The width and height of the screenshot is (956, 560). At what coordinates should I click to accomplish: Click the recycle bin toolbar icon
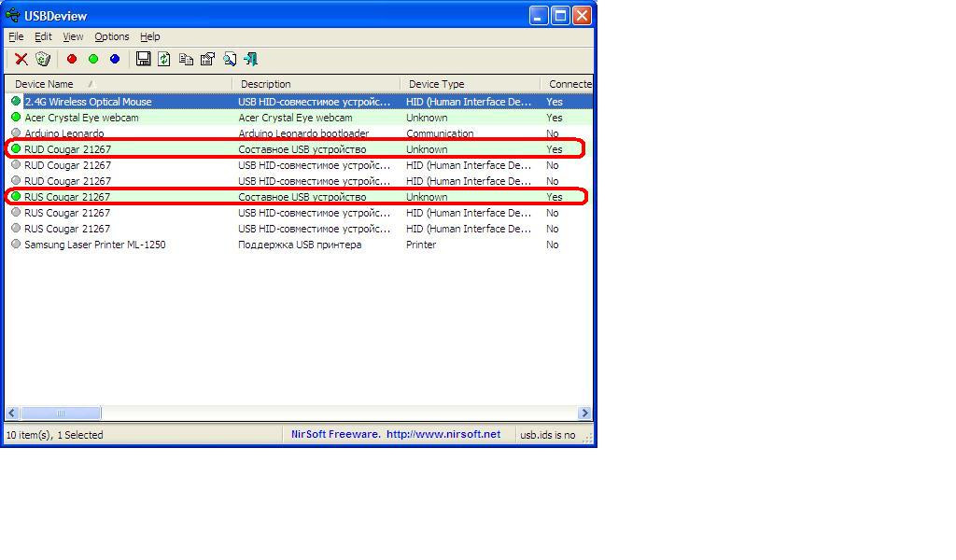coord(43,59)
